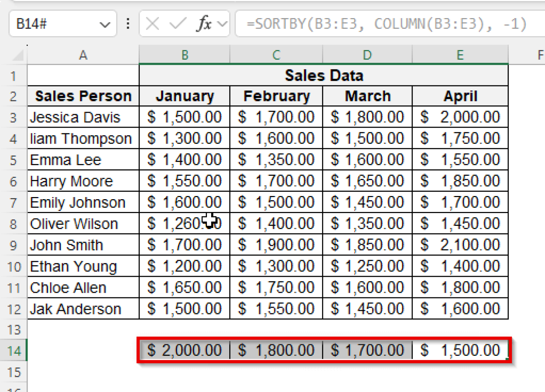Select Chloe Allen's February $1,750.00 cell

click(276, 287)
